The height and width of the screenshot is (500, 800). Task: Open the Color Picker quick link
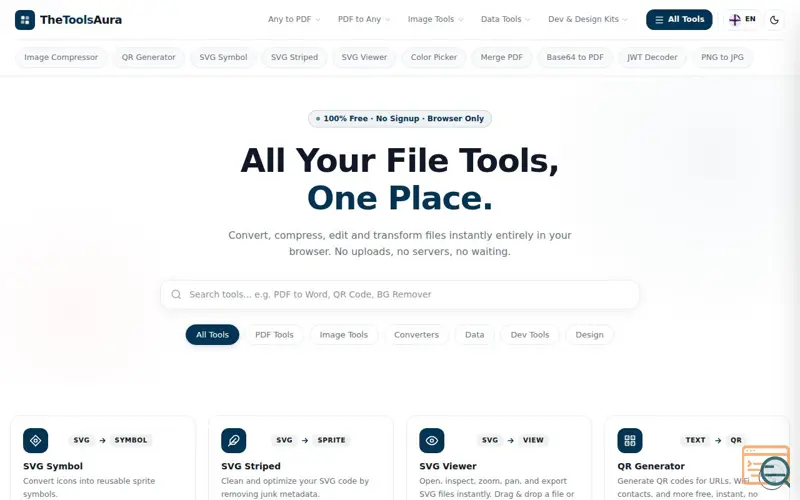434,57
